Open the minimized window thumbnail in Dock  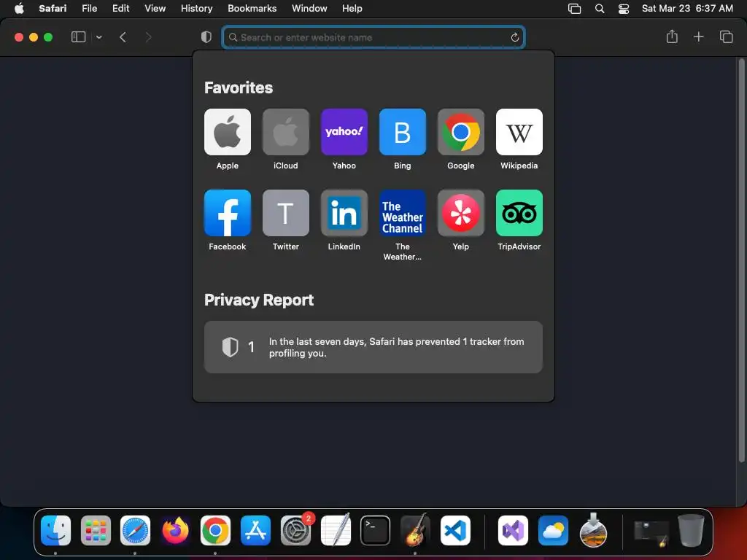coord(651,532)
